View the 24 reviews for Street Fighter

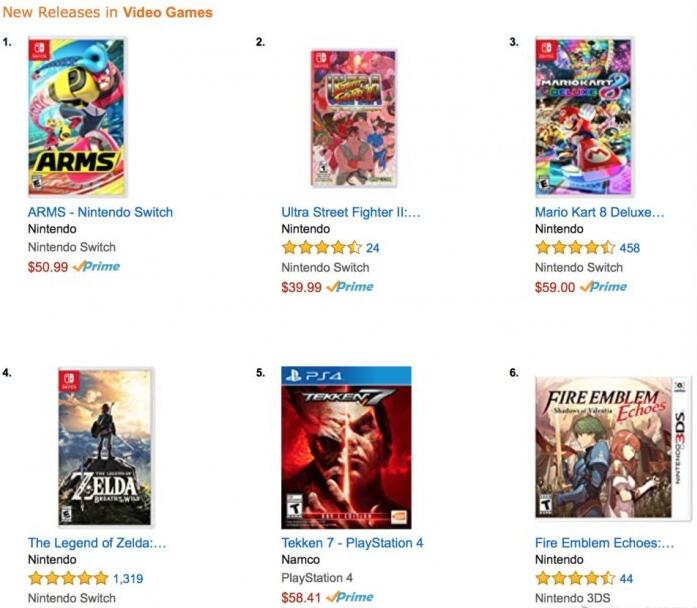point(373,248)
